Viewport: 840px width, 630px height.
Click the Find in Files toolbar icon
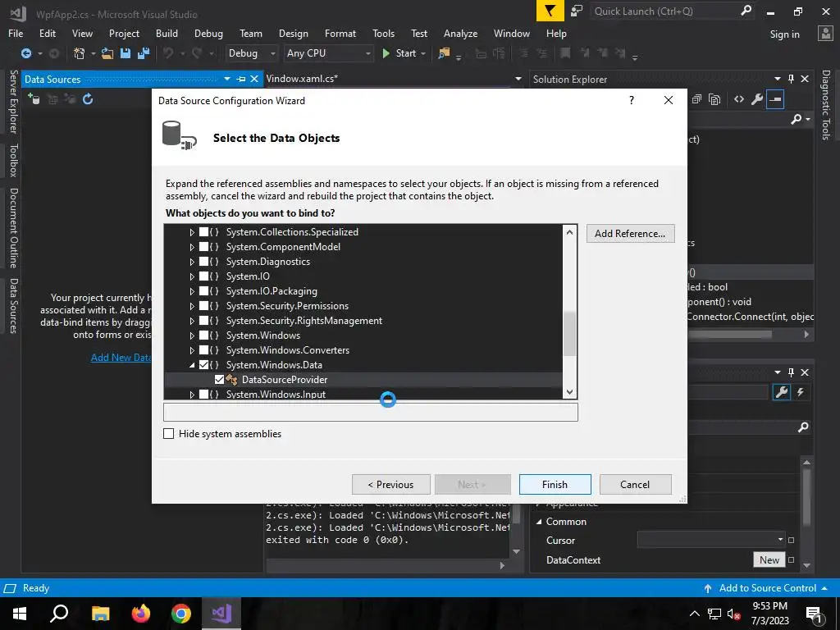(x=444, y=53)
